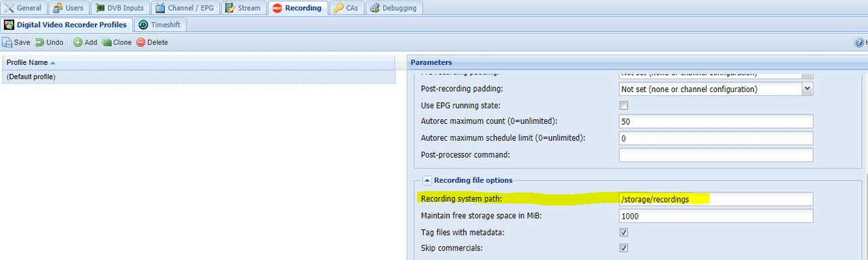Click the DVR Profiles subtab icon

point(9,25)
